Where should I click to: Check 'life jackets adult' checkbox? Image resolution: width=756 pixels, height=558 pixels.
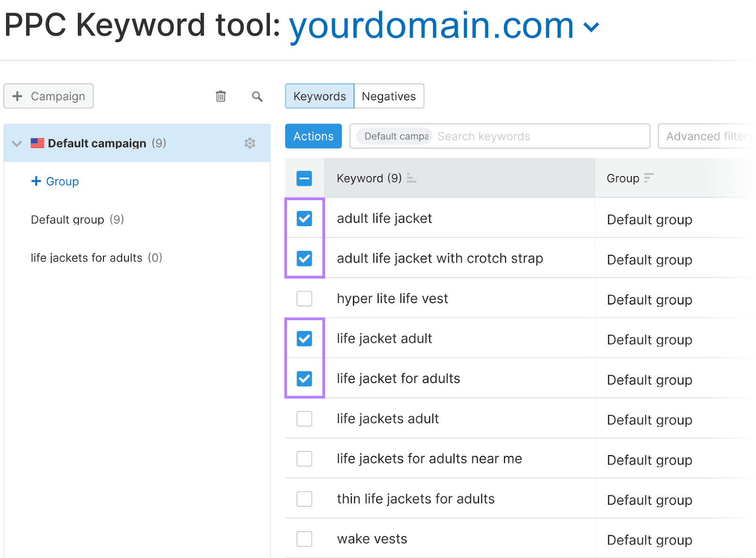click(x=304, y=419)
